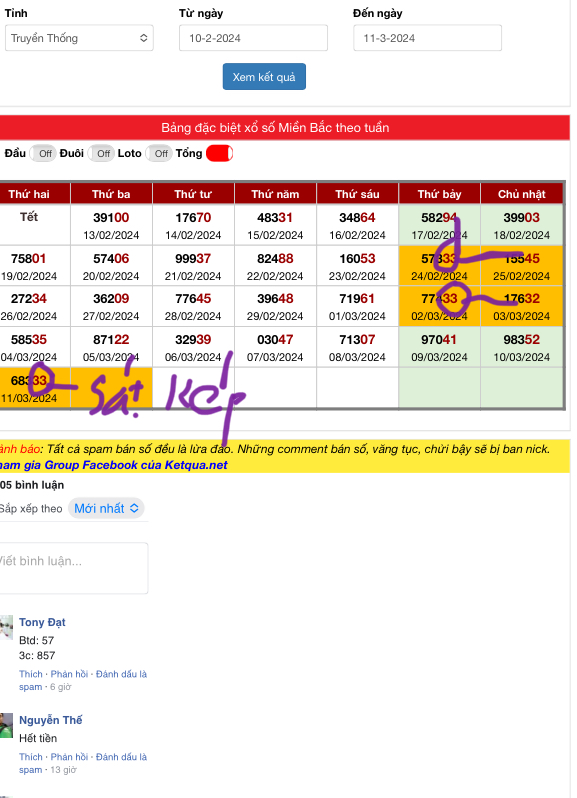577x798 pixels.
Task: Open Nguyễn Thế's profile name
Action: [x=50, y=720]
